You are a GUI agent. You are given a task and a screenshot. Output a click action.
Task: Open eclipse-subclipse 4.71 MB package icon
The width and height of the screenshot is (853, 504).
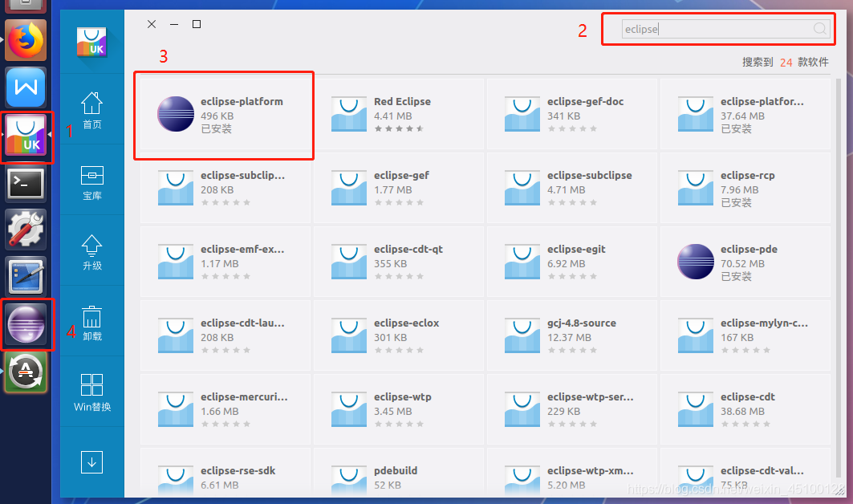coord(522,189)
